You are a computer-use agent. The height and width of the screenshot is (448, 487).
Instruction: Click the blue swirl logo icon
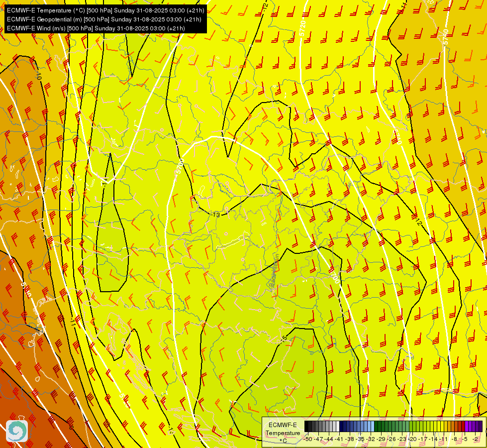(x=17, y=431)
